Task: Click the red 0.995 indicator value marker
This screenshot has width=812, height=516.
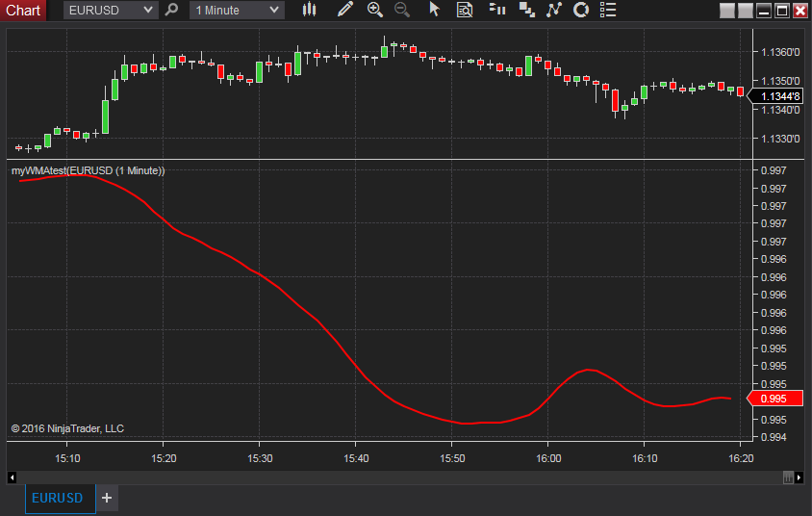Action: coord(774,399)
